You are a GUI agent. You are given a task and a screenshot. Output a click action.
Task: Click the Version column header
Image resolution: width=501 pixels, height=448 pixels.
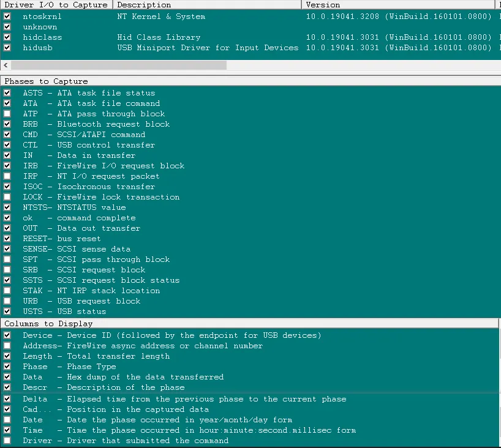click(x=398, y=4)
